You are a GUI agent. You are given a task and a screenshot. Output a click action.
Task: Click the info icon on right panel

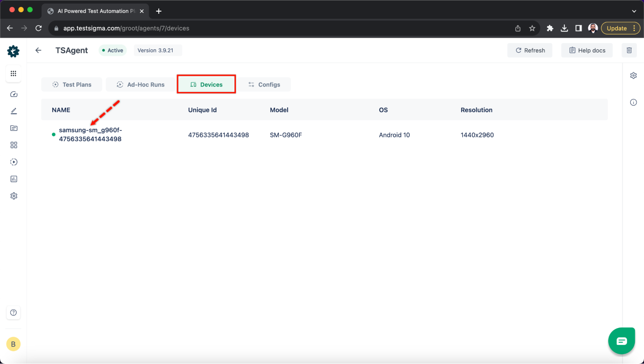[633, 102]
